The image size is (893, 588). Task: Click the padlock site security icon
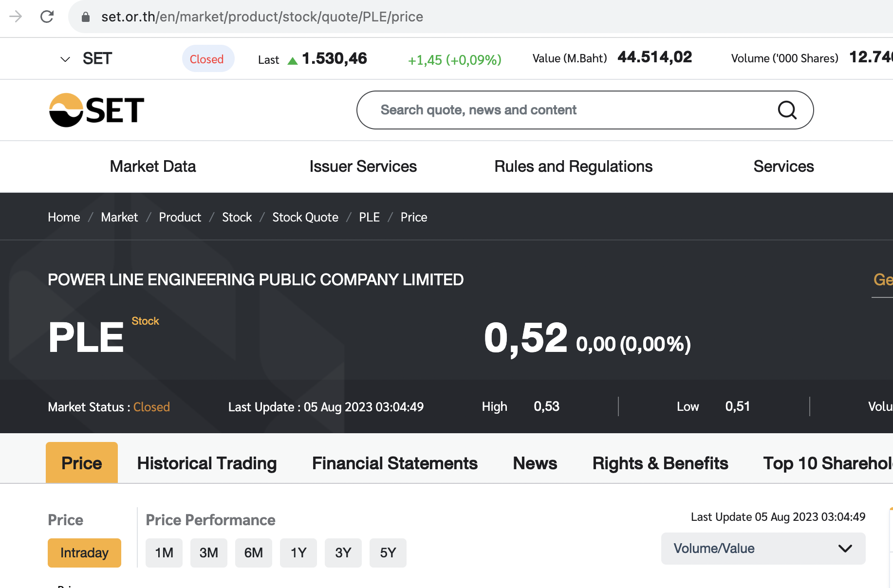point(86,17)
